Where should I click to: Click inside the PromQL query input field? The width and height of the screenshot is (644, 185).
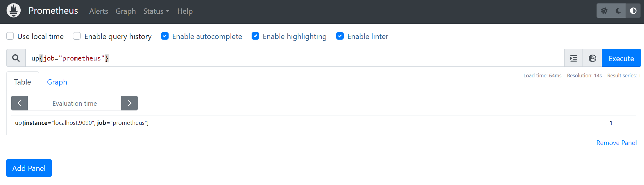[219, 58]
